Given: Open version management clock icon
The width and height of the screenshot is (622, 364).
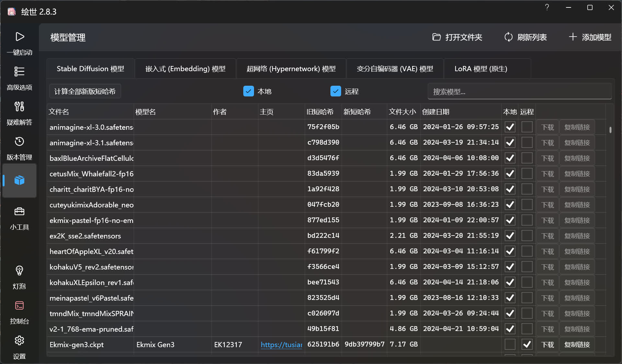Looking at the screenshot, I should point(19,141).
